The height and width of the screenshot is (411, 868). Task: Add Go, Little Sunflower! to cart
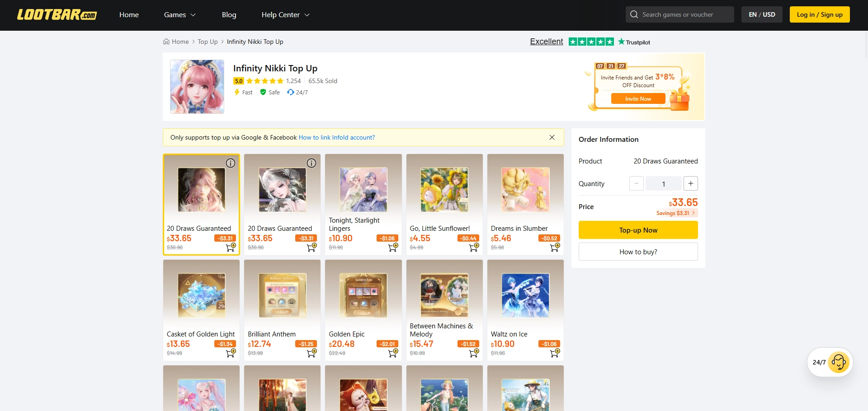474,247
